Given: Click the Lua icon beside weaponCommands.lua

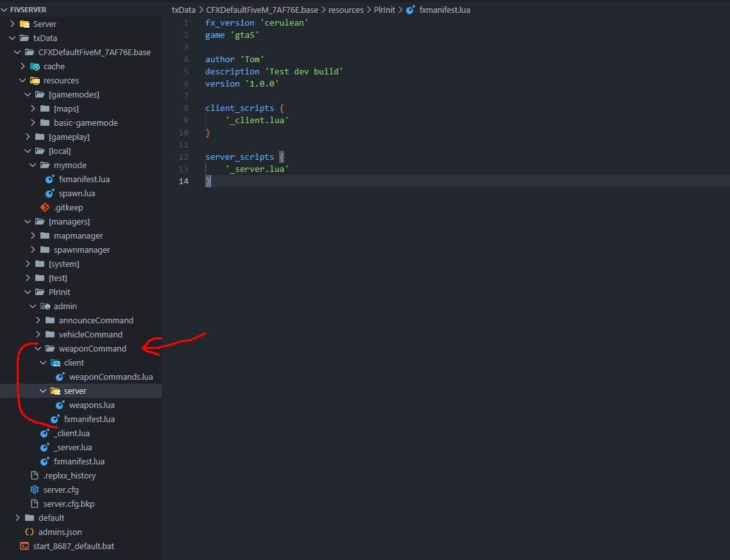Looking at the screenshot, I should (x=60, y=377).
